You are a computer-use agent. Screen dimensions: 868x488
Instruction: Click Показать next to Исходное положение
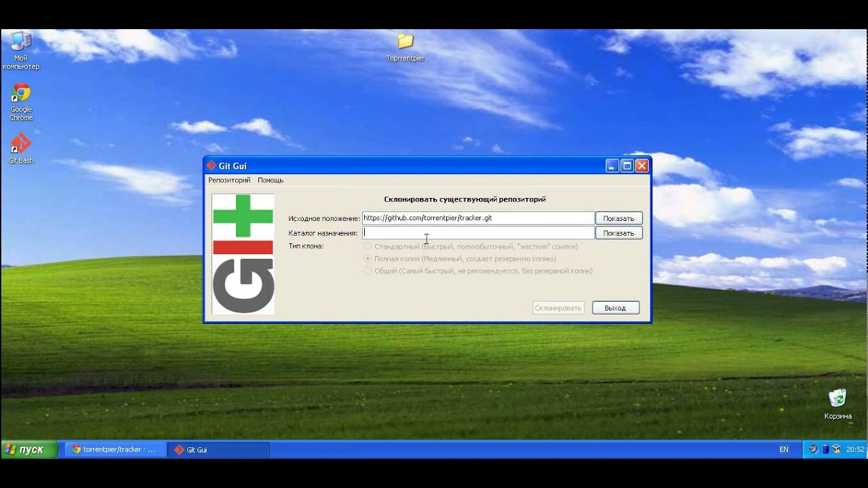618,218
